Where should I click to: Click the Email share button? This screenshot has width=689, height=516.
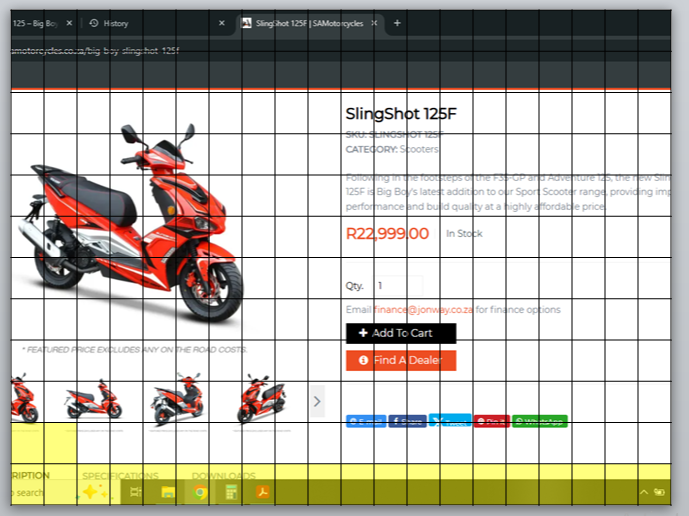pyautogui.click(x=366, y=422)
